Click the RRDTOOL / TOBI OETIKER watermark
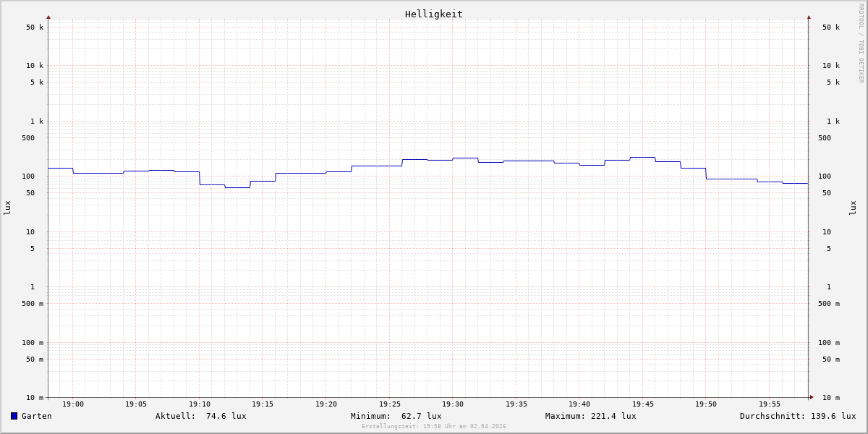The width and height of the screenshot is (868, 434). (x=861, y=43)
